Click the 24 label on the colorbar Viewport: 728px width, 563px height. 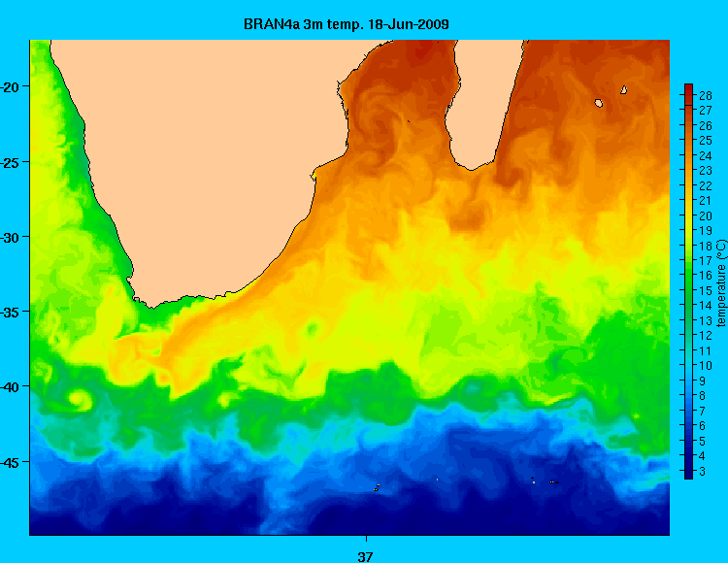click(706, 156)
